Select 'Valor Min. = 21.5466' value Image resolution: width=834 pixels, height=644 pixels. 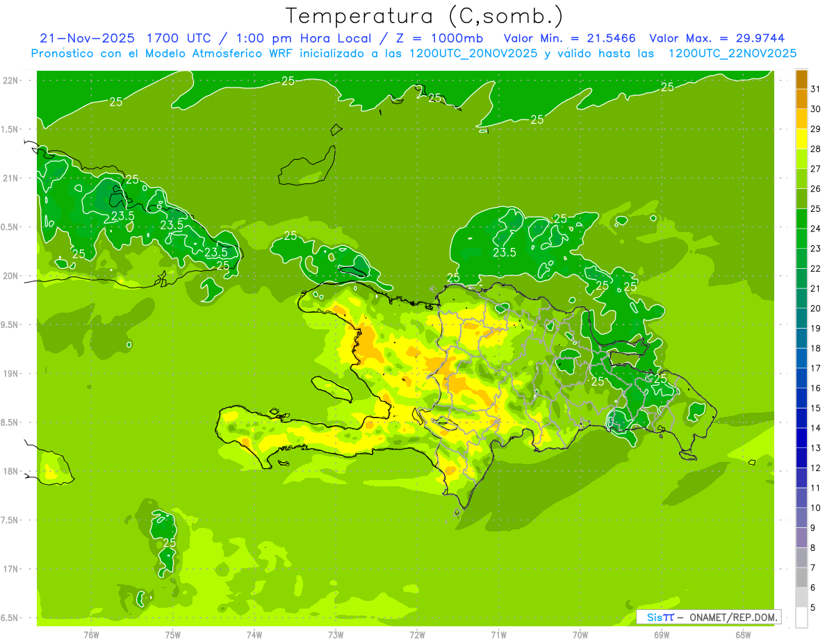tap(569, 38)
